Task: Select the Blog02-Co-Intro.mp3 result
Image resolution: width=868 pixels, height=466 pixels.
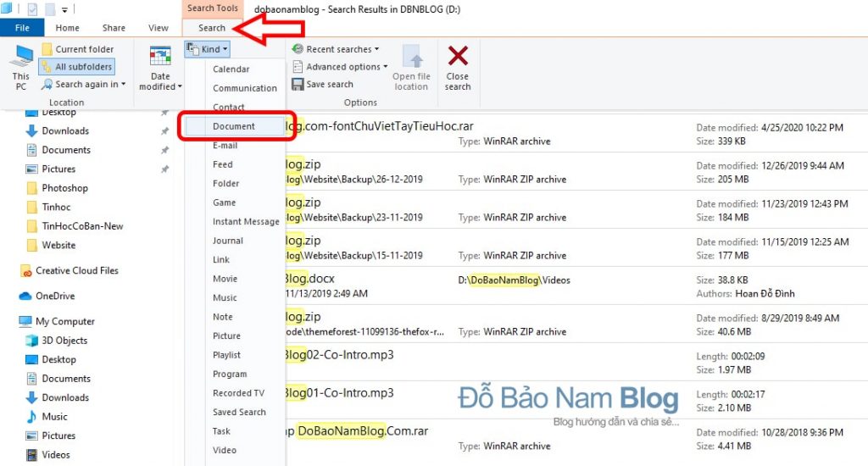Action: tap(576, 362)
